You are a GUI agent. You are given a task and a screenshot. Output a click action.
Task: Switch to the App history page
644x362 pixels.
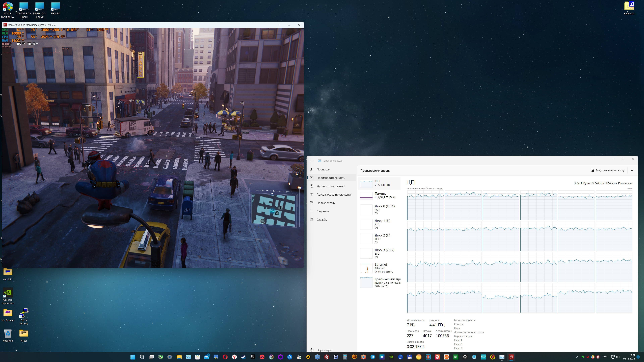click(331, 186)
